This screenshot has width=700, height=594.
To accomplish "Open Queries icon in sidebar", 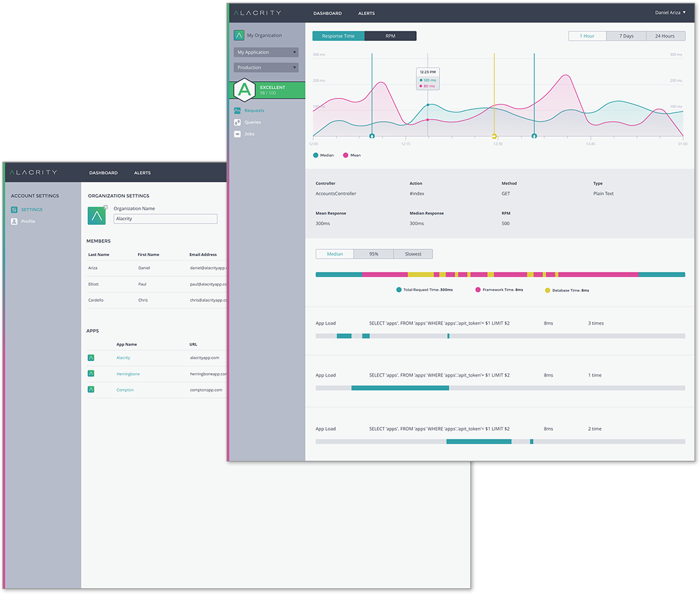I will click(237, 122).
